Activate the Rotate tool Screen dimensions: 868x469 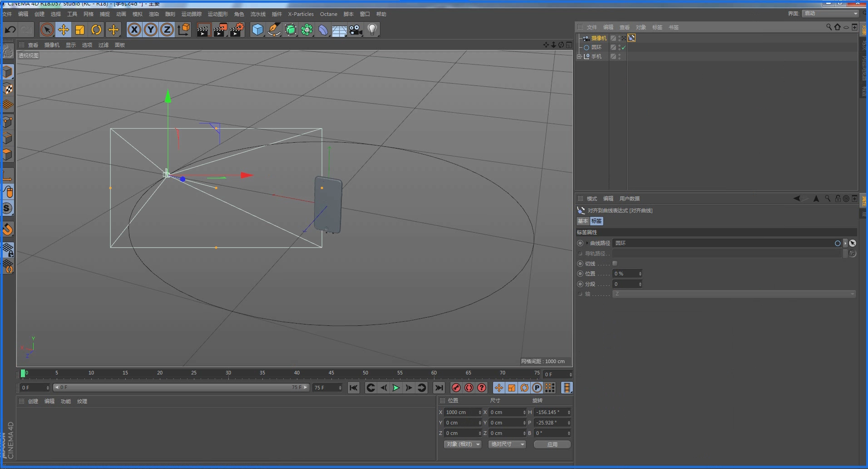coord(96,30)
